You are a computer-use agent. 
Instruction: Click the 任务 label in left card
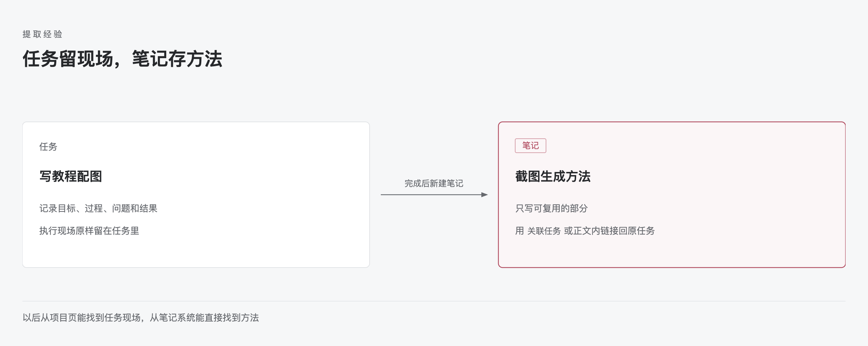pyautogui.click(x=48, y=147)
